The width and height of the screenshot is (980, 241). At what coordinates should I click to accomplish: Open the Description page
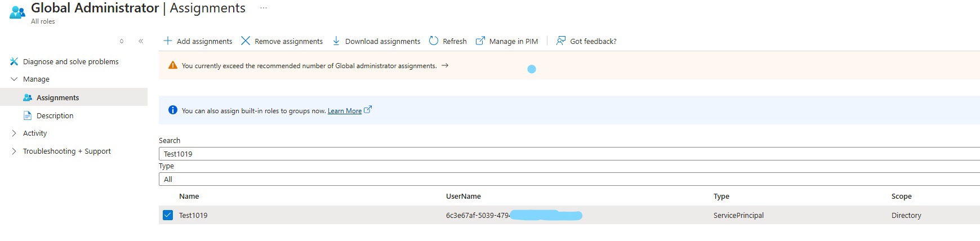(x=55, y=115)
